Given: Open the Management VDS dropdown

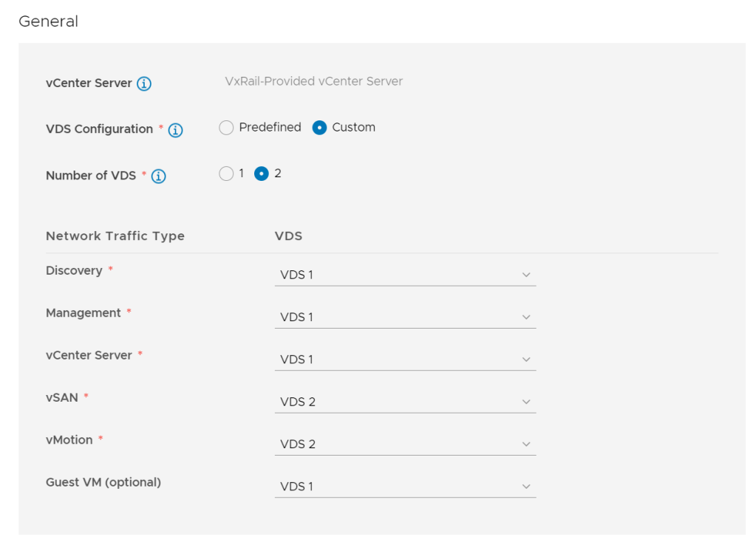Looking at the screenshot, I should 404,317.
